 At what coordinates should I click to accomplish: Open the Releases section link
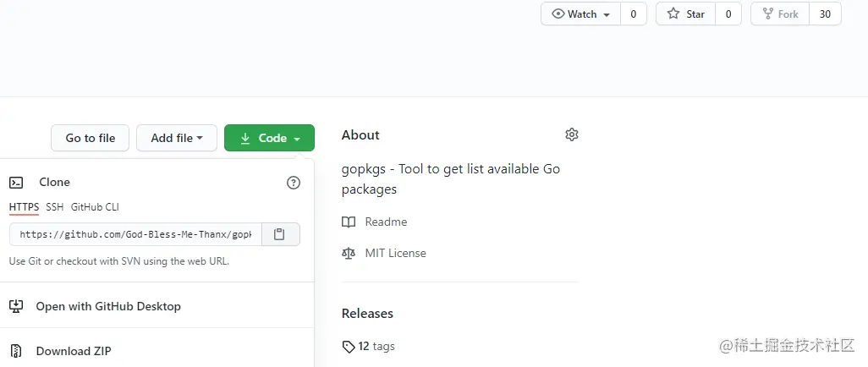click(367, 313)
